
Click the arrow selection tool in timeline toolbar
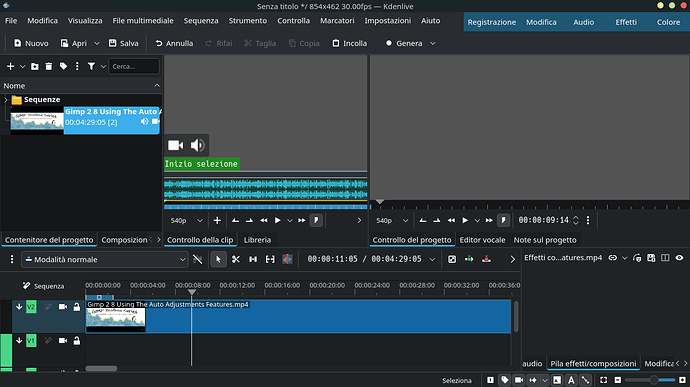tap(218, 259)
